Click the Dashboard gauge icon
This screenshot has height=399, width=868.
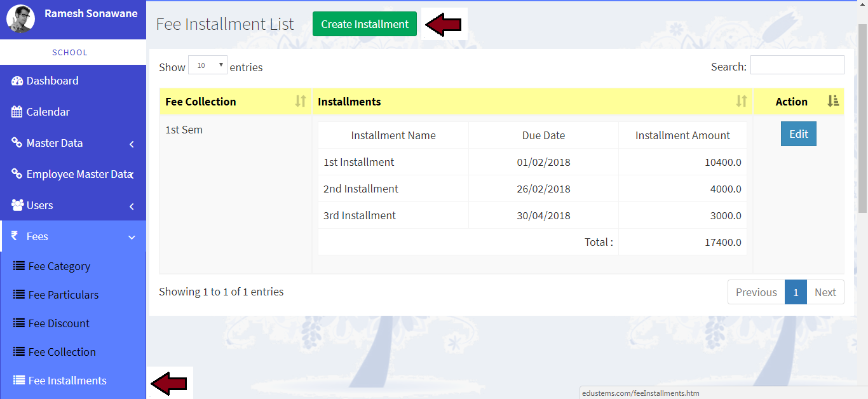click(17, 81)
